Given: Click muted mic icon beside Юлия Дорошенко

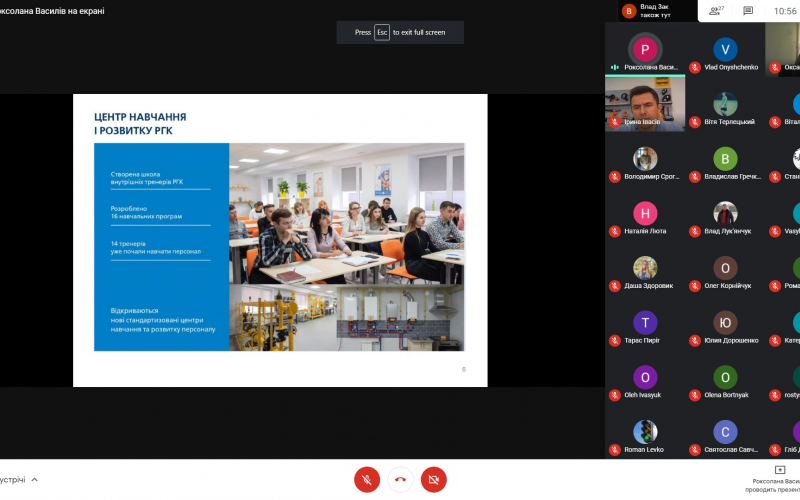Looking at the screenshot, I should point(694,340).
